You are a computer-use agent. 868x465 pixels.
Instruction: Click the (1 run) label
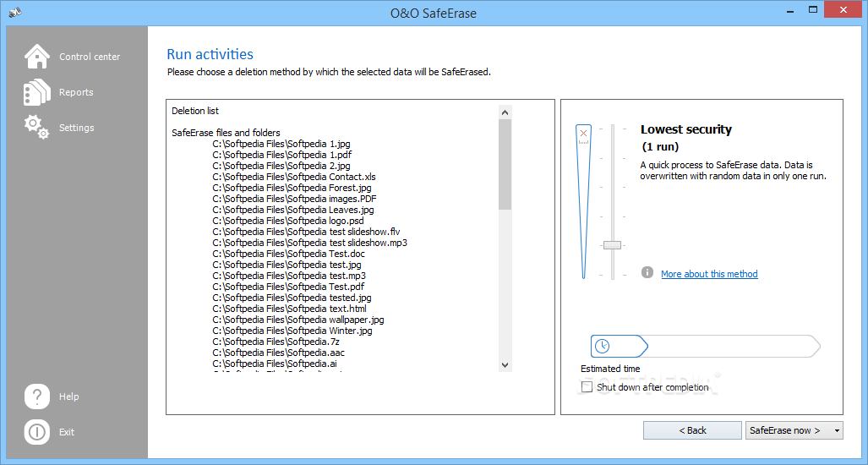[660, 147]
